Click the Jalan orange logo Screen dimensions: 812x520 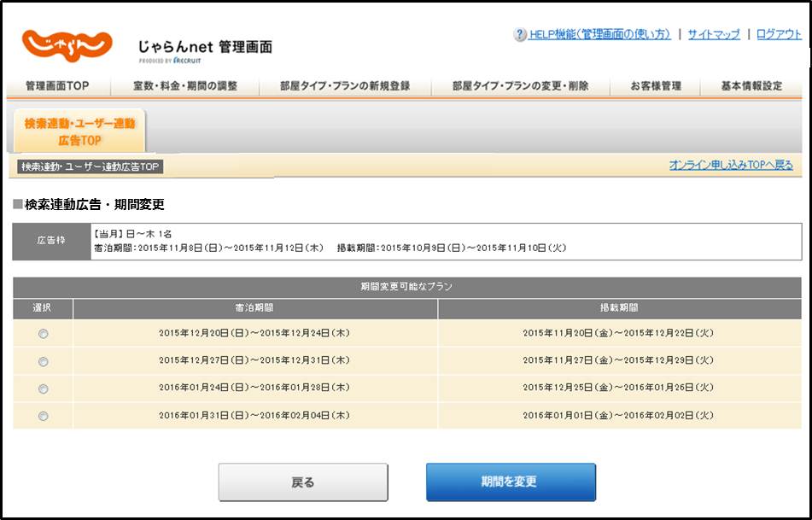67,45
